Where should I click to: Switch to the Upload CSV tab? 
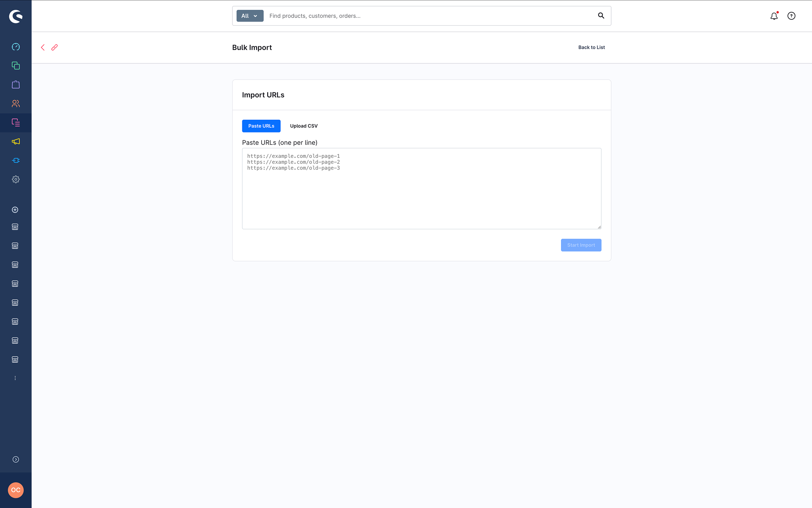pyautogui.click(x=304, y=126)
